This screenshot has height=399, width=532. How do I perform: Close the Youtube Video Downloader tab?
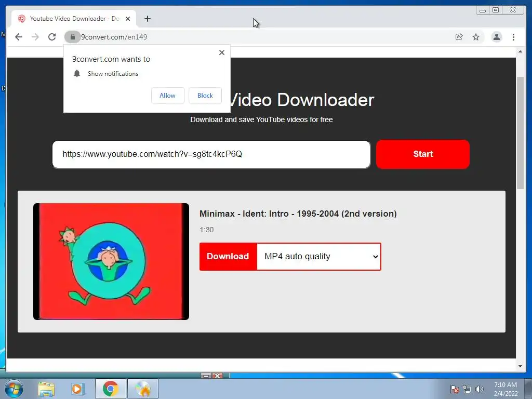[128, 19]
